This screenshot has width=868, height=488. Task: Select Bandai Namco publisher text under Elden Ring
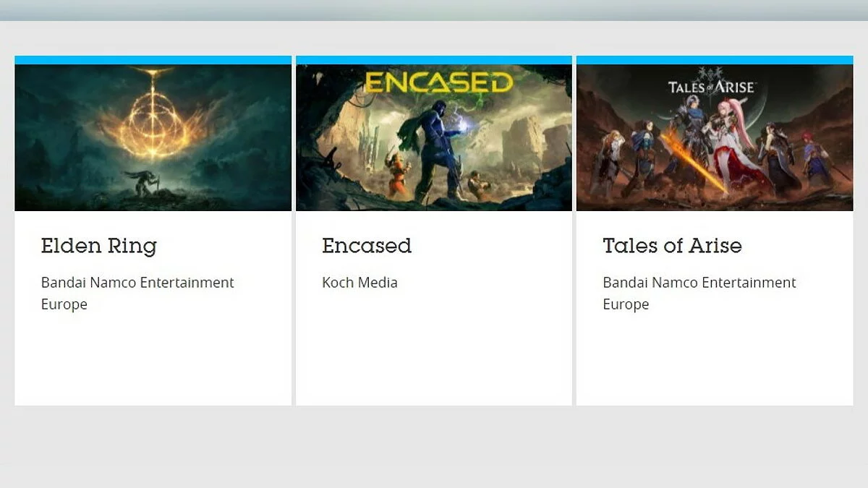[137, 294]
